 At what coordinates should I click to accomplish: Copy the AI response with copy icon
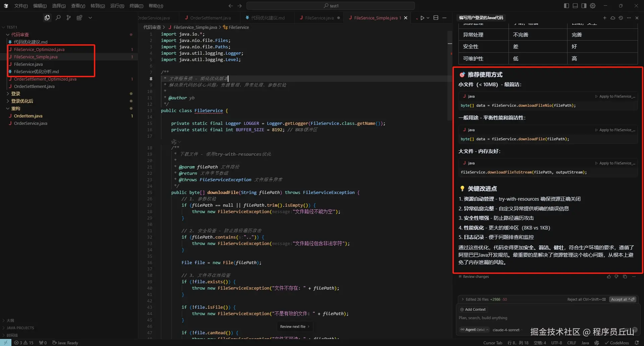[625, 277]
